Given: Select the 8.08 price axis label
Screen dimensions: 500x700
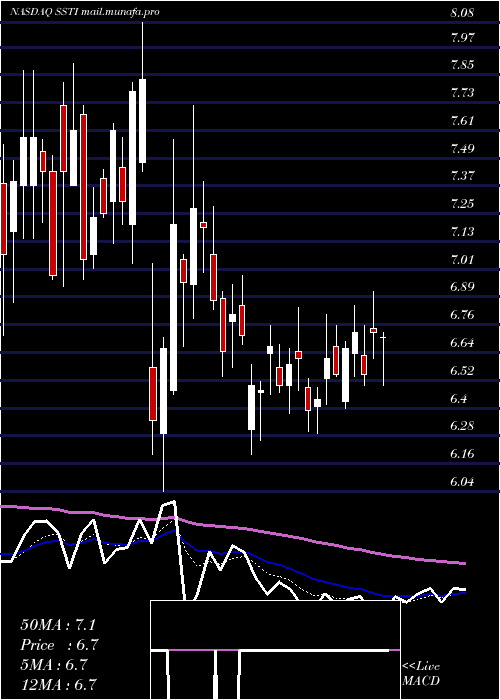Looking at the screenshot, I should [462, 13].
